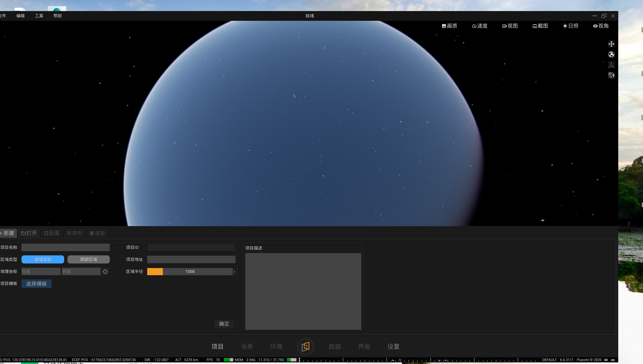This screenshot has height=364, width=643.
Task: Click the 确定 confirm button
Action: (x=224, y=324)
